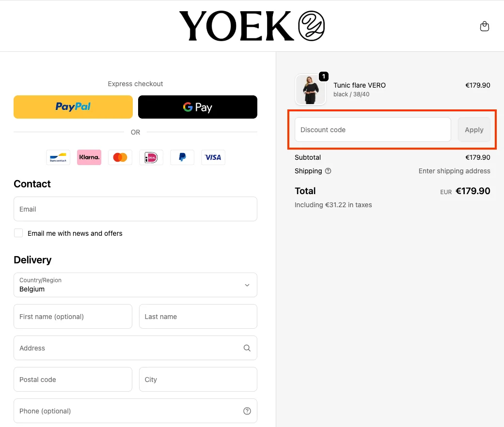Enable the 'Email me with news and offers' checkbox

pos(18,232)
